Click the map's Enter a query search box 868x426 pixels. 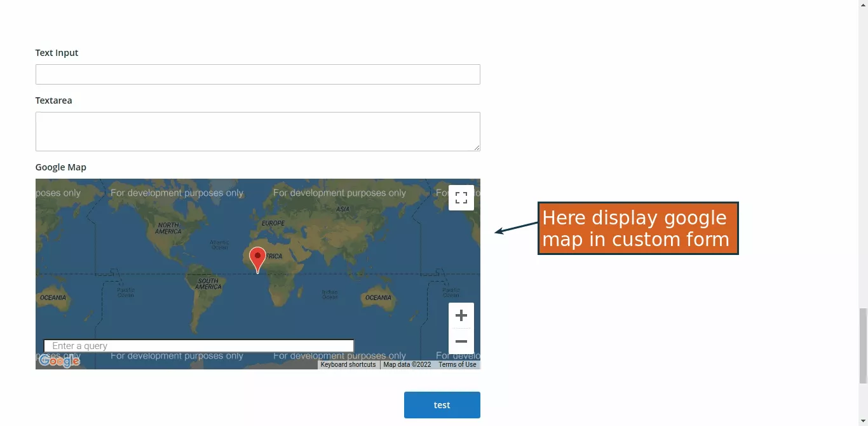click(199, 346)
